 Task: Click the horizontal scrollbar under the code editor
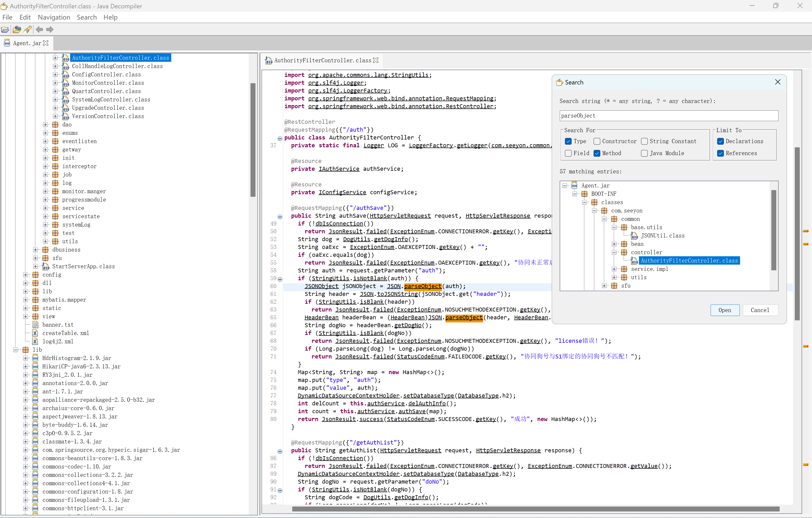pos(535,509)
